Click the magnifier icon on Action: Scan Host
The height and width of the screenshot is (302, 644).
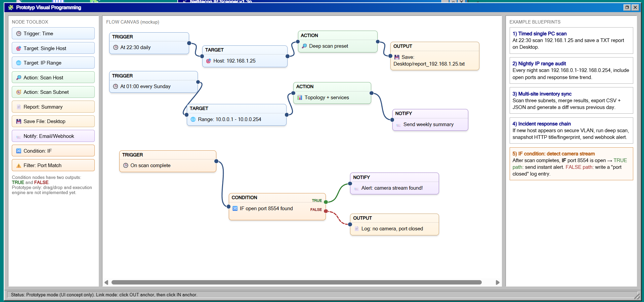pyautogui.click(x=19, y=78)
